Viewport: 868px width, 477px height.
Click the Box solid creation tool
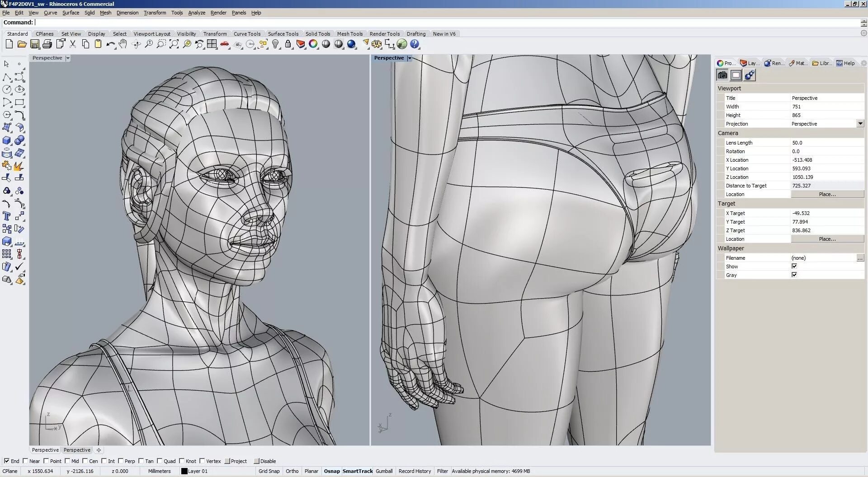tap(7, 140)
